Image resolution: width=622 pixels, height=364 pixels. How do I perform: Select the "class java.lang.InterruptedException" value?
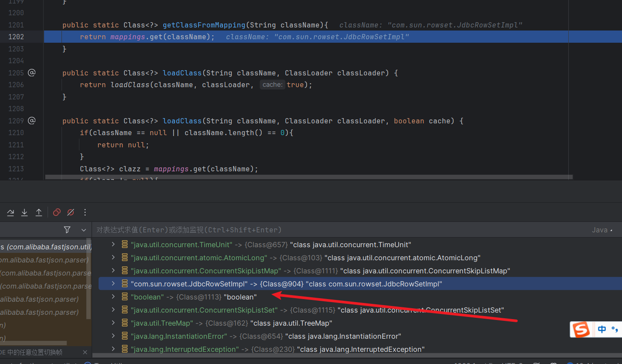361,349
